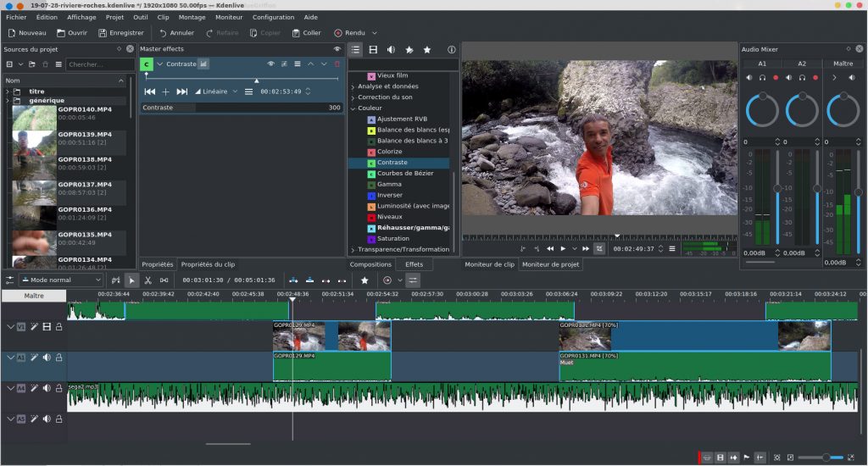Open the Mode normal edit mode dropdown
The height and width of the screenshot is (466, 868).
pos(61,280)
